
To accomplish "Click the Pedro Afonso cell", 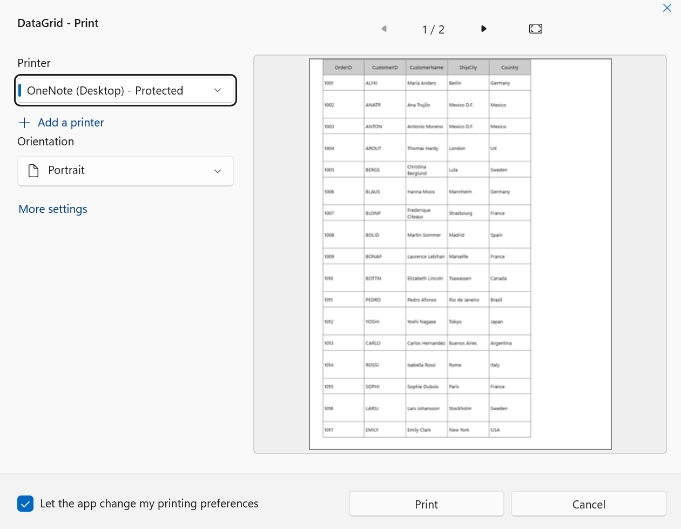I will pyautogui.click(x=426, y=300).
